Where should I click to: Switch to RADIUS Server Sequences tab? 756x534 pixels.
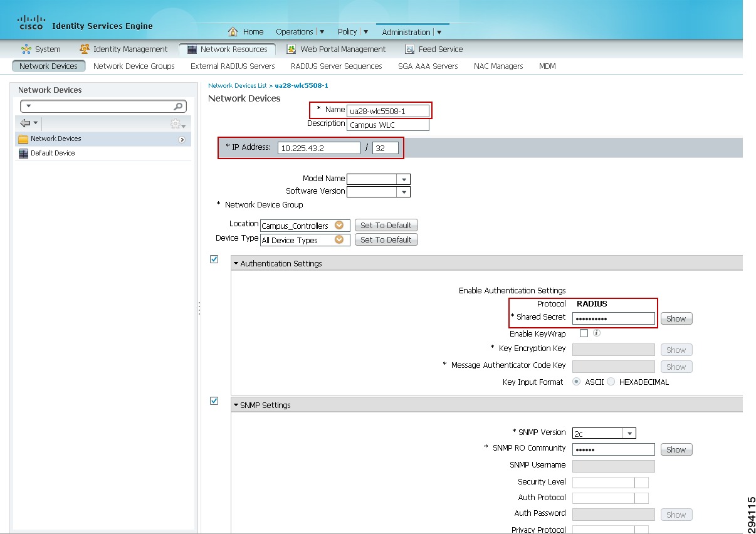(336, 66)
